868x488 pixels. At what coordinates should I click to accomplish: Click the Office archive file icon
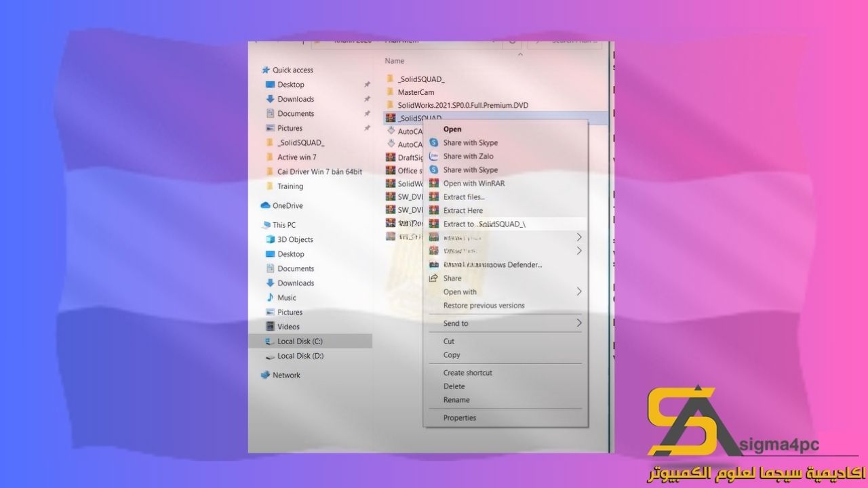pos(391,171)
